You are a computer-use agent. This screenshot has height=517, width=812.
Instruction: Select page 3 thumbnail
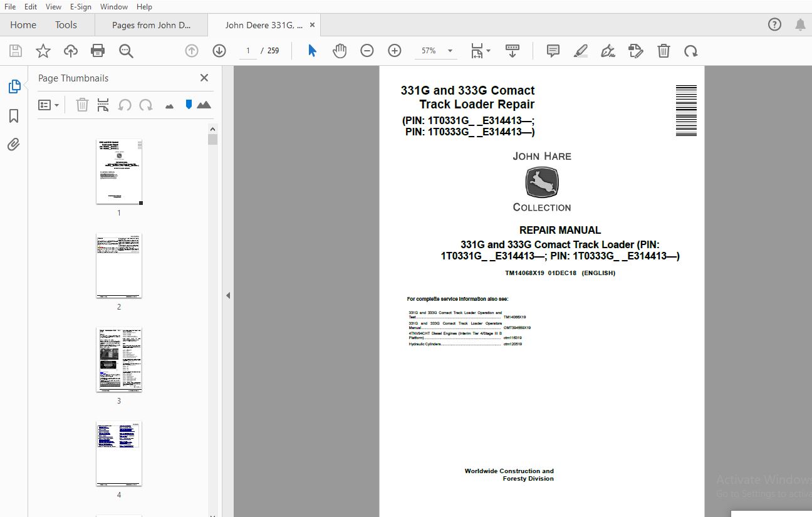[119, 360]
